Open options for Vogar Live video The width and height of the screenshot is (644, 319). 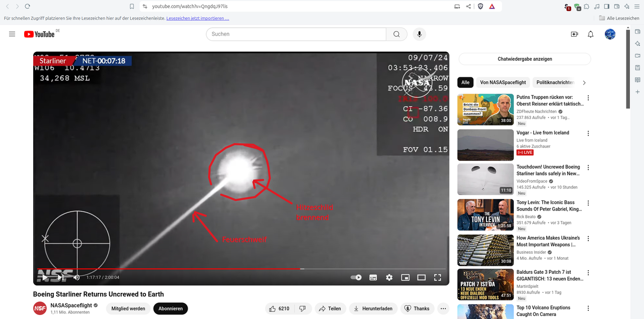click(588, 134)
